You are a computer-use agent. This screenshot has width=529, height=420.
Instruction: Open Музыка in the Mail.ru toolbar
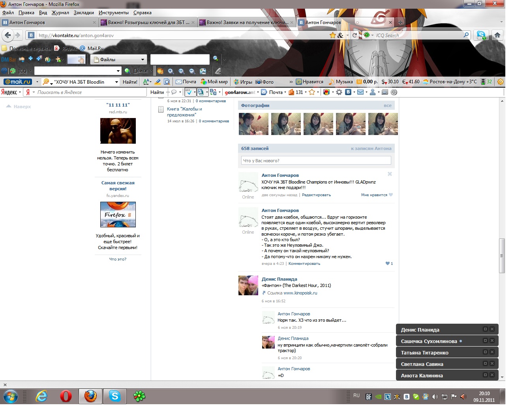341,82
